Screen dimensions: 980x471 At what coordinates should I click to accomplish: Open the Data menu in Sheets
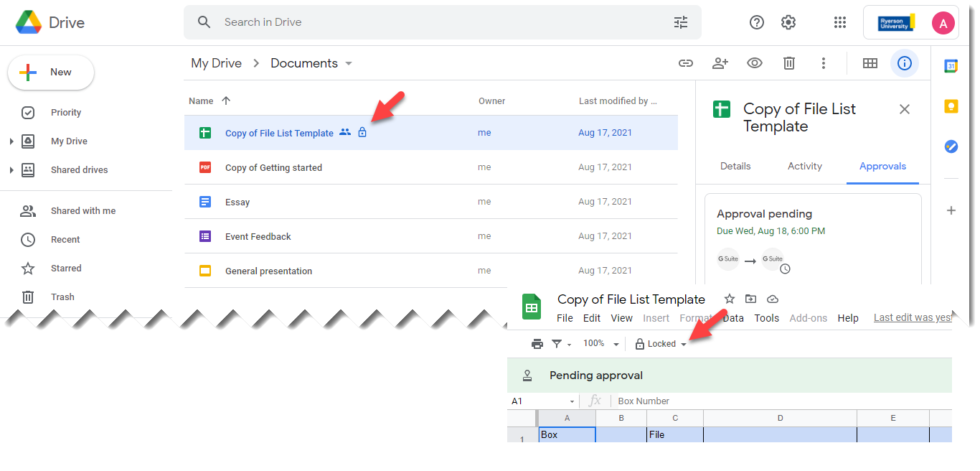pos(733,318)
